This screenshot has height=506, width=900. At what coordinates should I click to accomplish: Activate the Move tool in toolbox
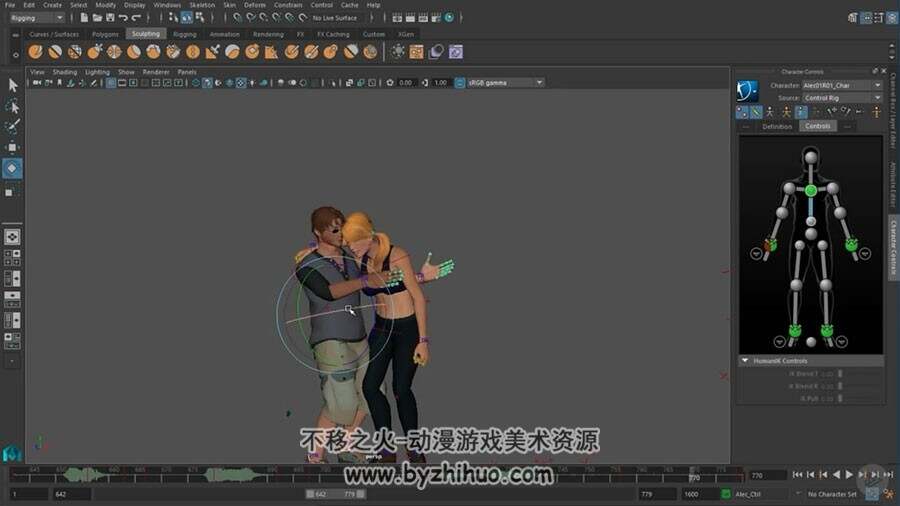pos(12,147)
